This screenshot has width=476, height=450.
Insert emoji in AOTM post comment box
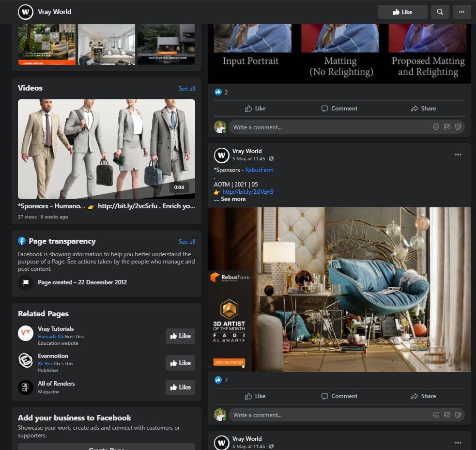[436, 415]
